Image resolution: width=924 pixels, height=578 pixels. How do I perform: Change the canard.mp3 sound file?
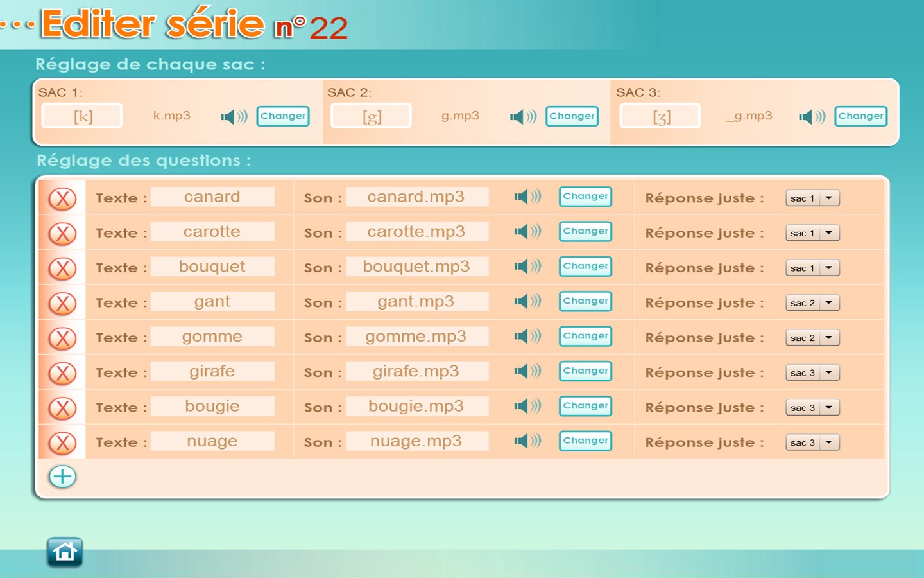tap(586, 197)
